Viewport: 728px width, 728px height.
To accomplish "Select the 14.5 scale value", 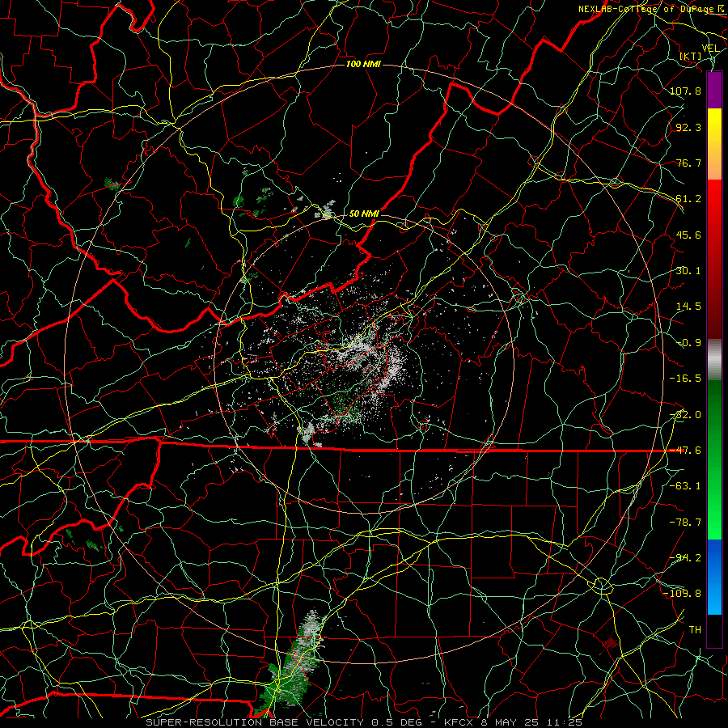I will (688, 307).
